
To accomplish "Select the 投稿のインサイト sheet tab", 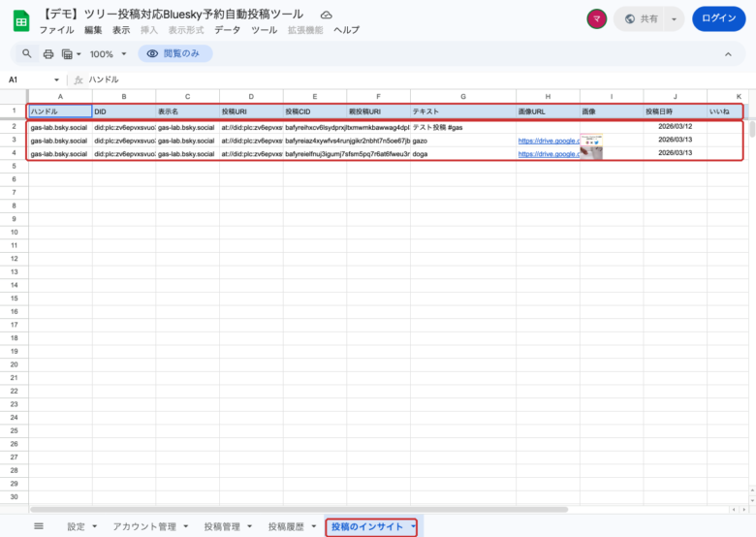I will tap(367, 526).
